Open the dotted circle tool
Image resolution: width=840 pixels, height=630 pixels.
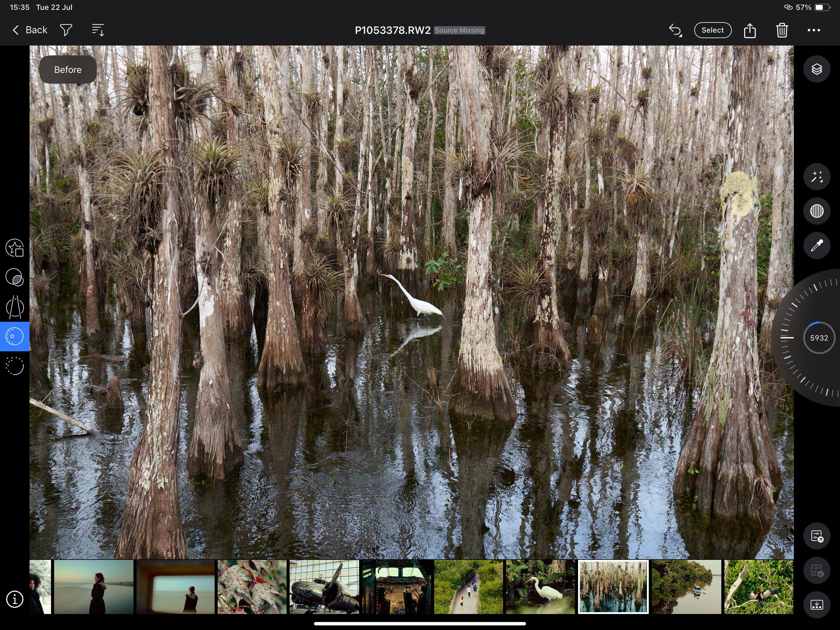pos(14,366)
